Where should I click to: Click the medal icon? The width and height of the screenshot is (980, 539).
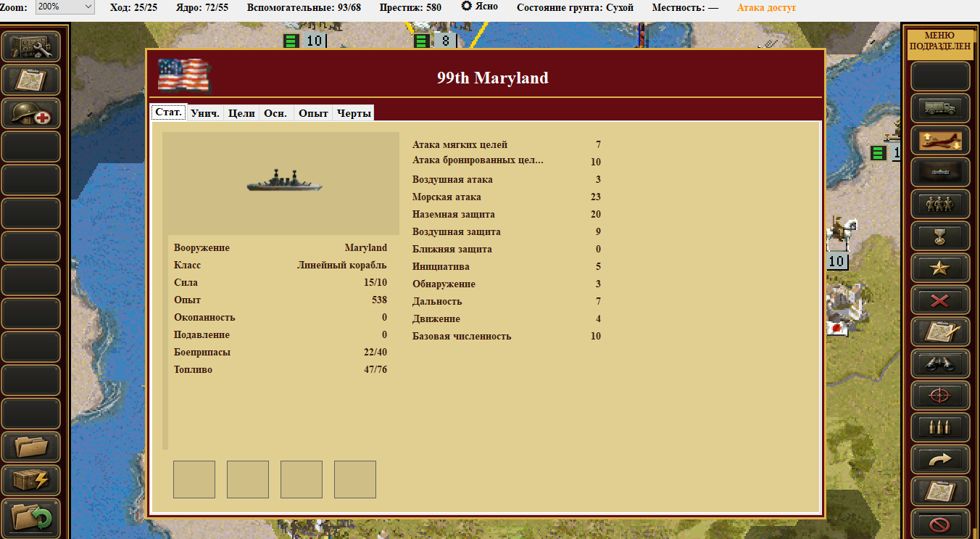click(940, 236)
